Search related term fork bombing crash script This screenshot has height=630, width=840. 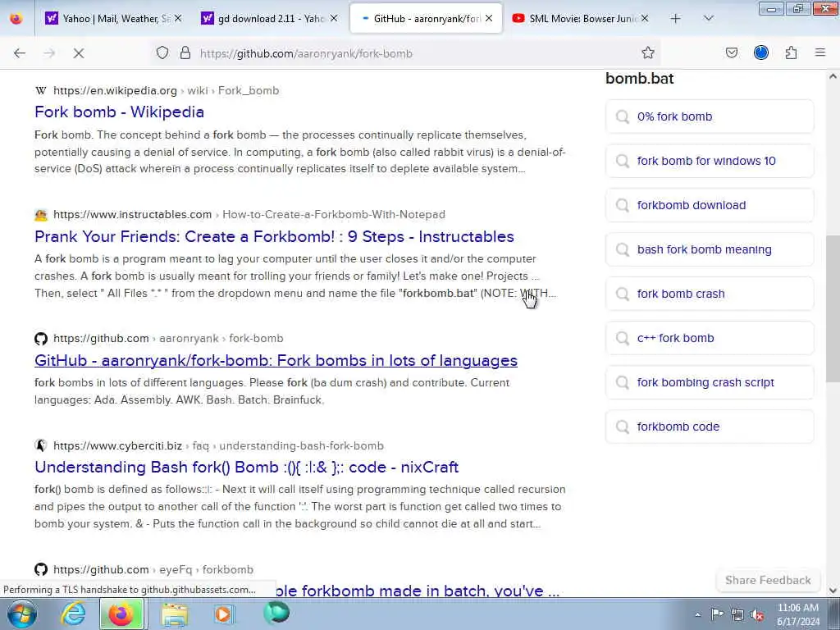pos(710,382)
